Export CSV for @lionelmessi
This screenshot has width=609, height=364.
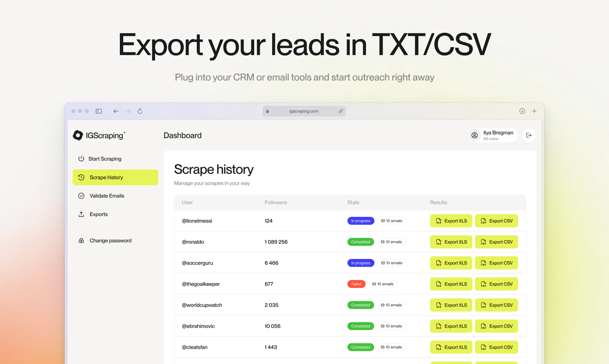coord(496,221)
